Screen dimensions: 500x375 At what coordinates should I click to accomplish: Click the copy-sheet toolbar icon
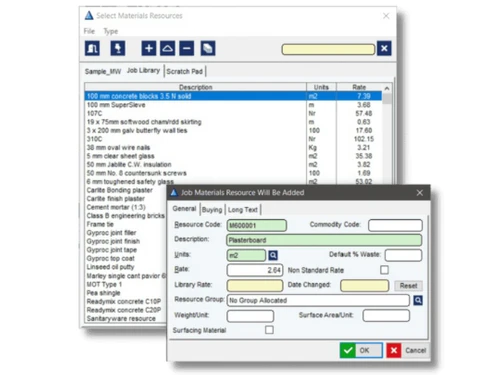pyautogui.click(x=208, y=48)
